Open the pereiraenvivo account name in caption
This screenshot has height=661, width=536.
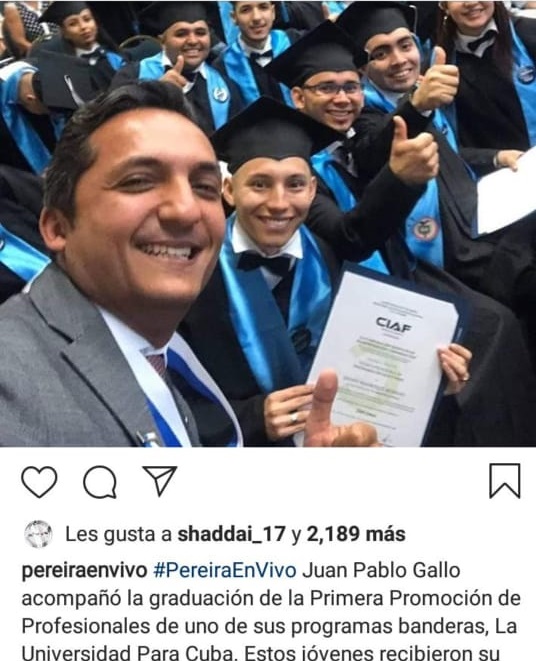pyautogui.click(x=84, y=571)
